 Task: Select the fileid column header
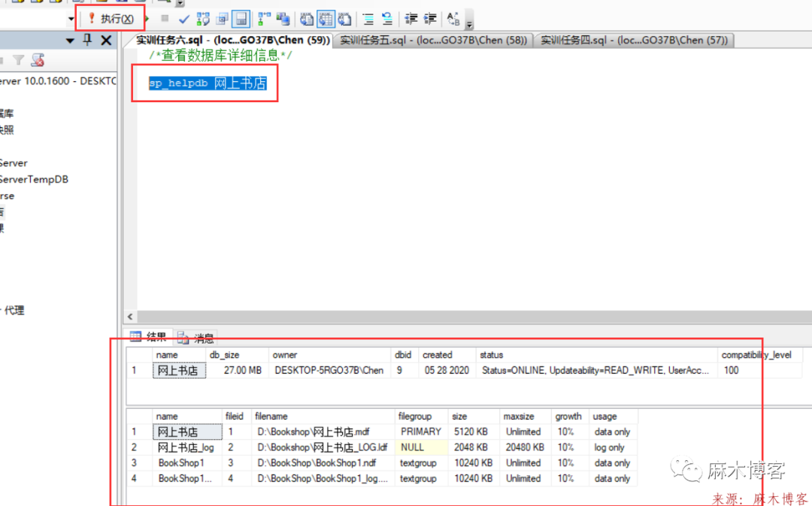(x=236, y=417)
